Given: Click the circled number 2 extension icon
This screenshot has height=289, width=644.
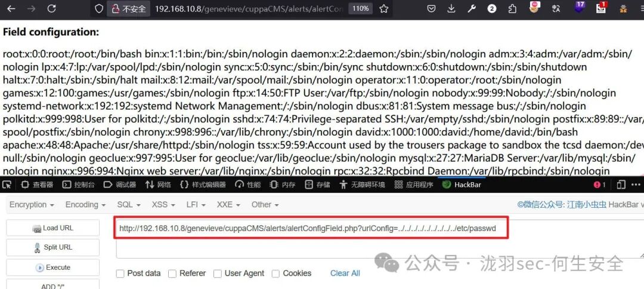Looking at the screenshot, I should point(491,8).
